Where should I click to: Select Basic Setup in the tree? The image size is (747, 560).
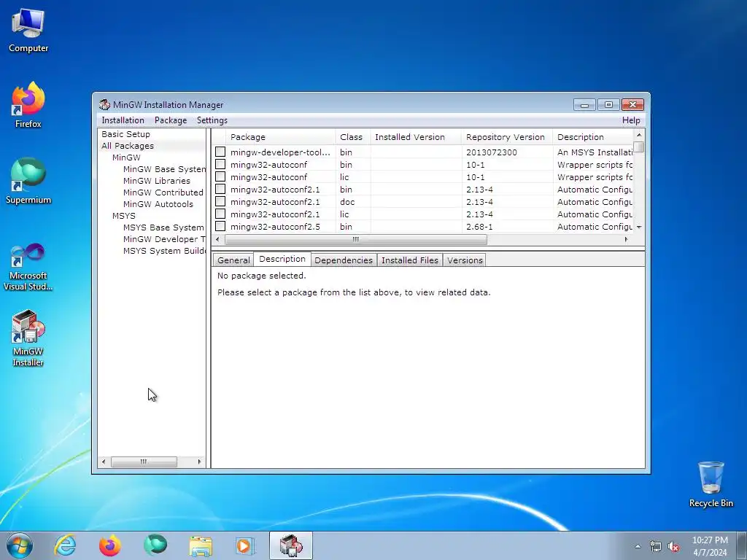(125, 134)
